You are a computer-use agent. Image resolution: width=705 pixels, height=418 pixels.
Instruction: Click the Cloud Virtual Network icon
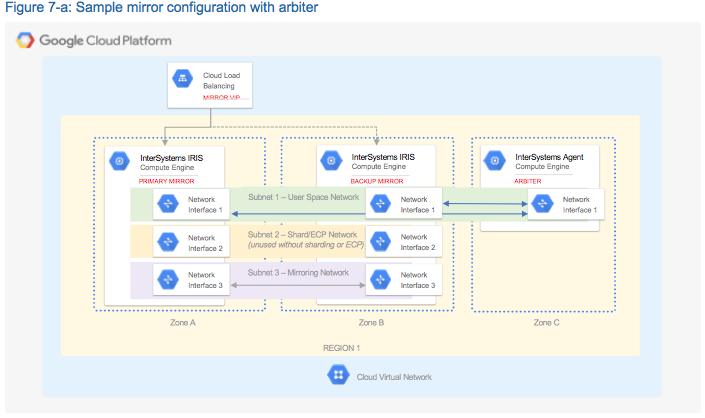point(339,375)
